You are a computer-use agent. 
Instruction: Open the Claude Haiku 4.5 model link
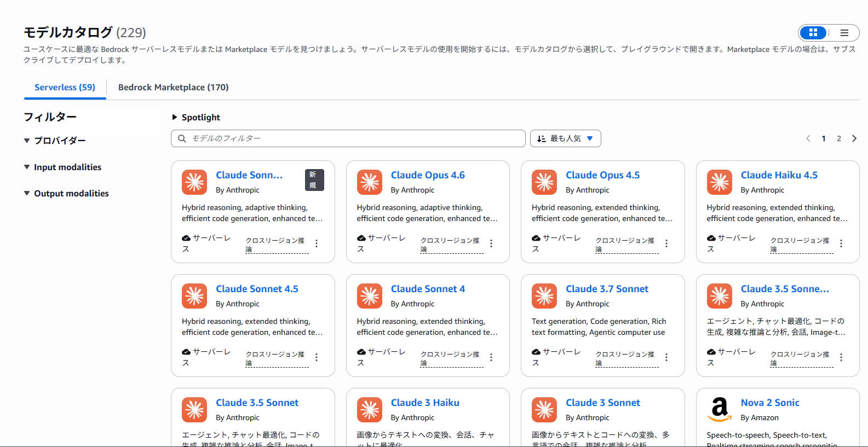(779, 175)
